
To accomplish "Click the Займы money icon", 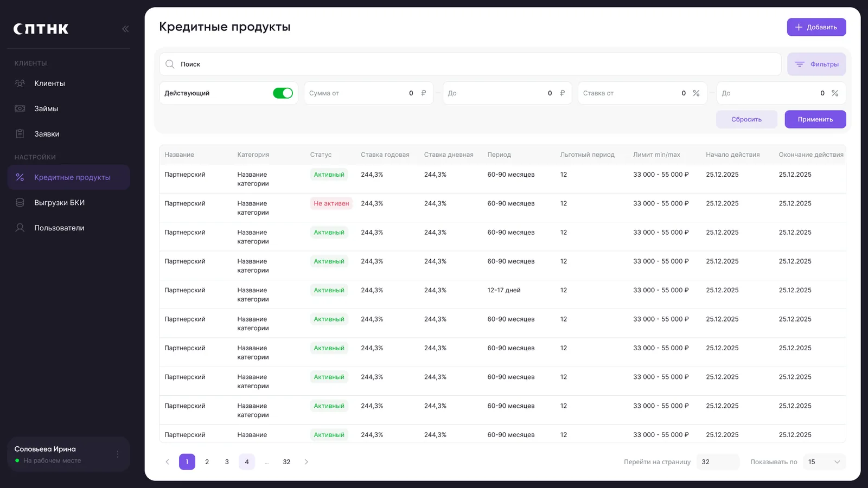I will click(x=20, y=108).
